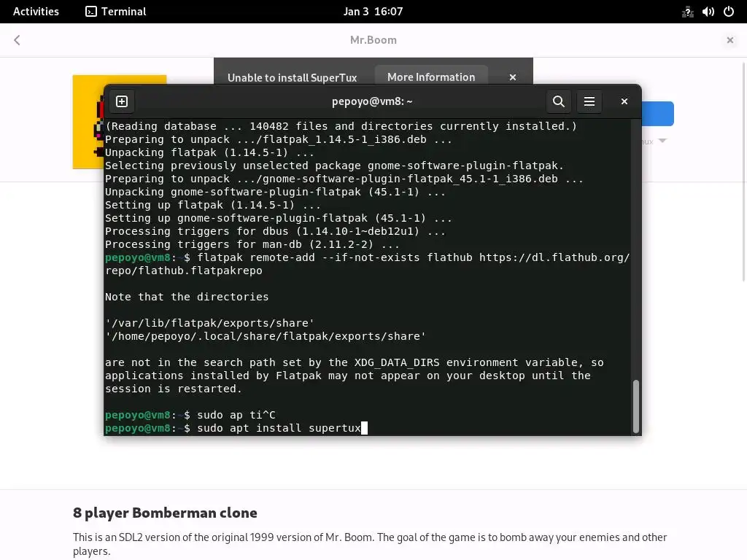Click the network status icon
The height and width of the screenshot is (560, 747).
click(x=687, y=12)
